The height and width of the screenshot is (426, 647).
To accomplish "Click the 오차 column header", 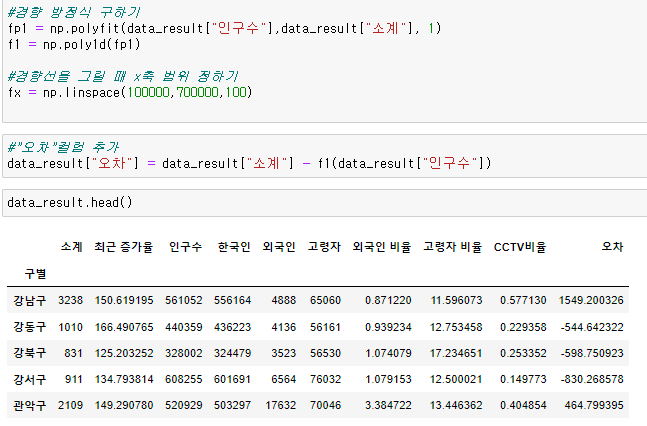I will pyautogui.click(x=612, y=247).
